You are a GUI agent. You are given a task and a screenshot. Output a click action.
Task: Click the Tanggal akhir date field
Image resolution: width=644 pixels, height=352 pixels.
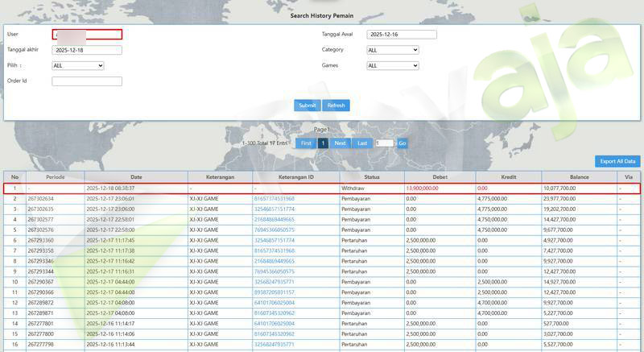point(86,50)
